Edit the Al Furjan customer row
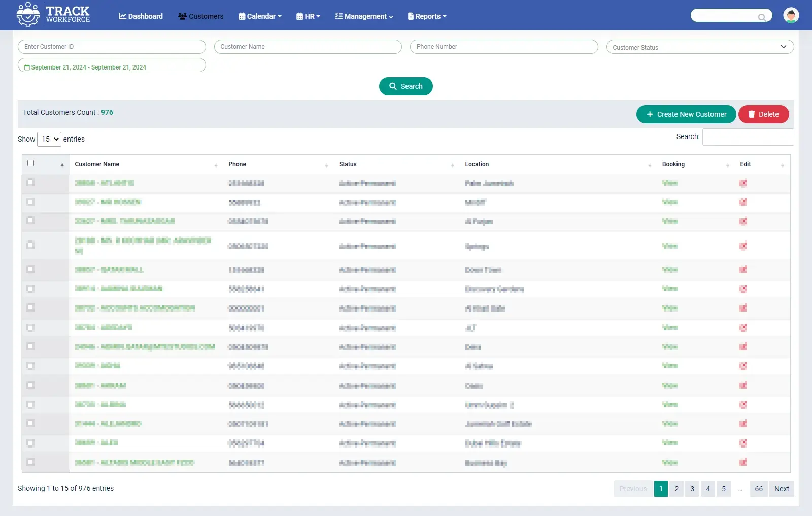This screenshot has width=812, height=516. pos(743,222)
